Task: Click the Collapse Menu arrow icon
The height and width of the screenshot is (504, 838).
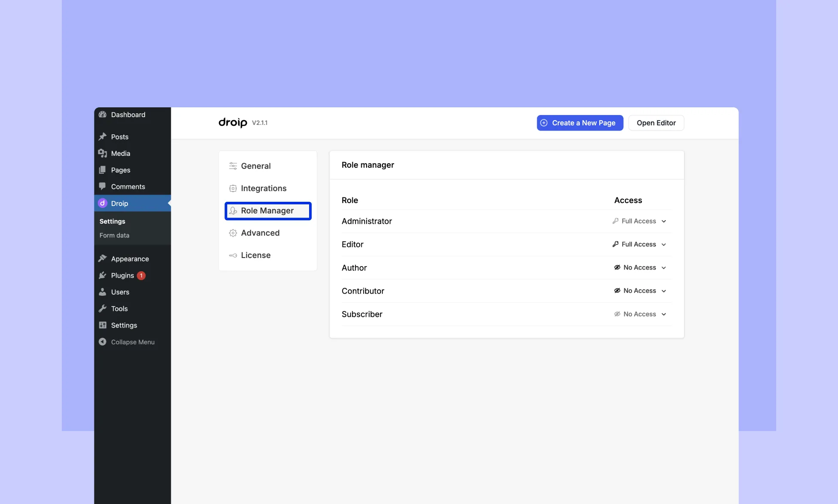Action: tap(102, 342)
